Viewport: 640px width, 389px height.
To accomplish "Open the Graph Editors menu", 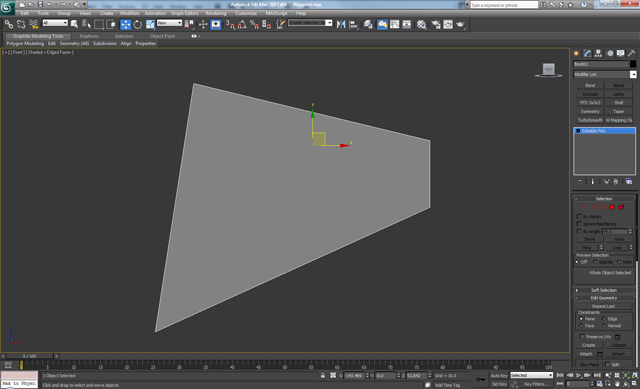I will [184, 13].
